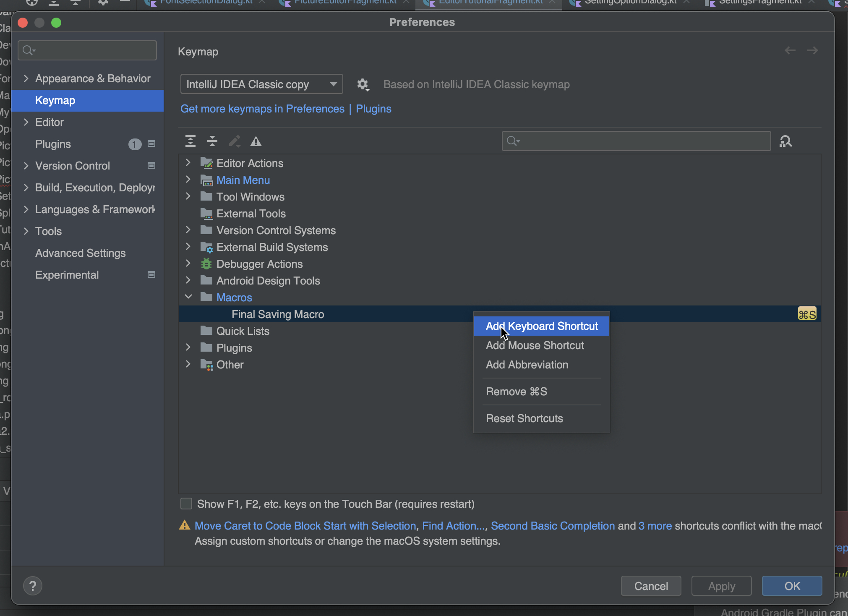Toggle Show F1, F2 Touch Bar checkbox
This screenshot has height=616, width=848.
[186, 504]
